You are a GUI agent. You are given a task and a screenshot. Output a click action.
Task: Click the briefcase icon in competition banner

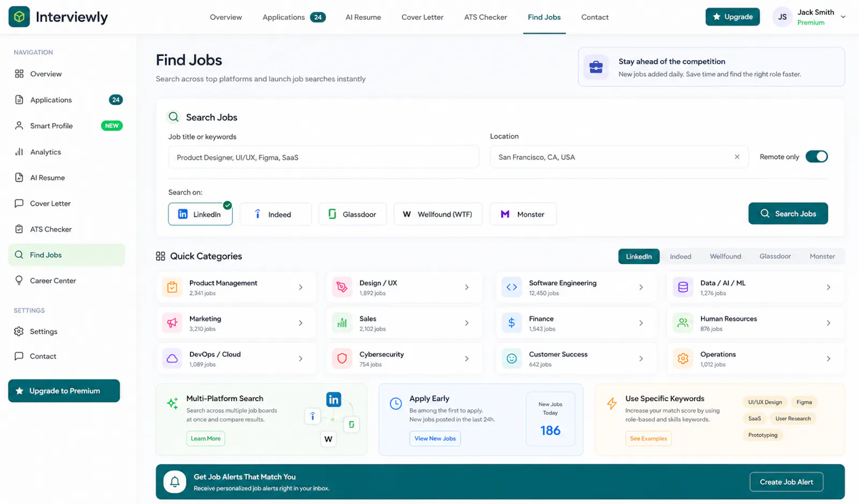coord(596,67)
